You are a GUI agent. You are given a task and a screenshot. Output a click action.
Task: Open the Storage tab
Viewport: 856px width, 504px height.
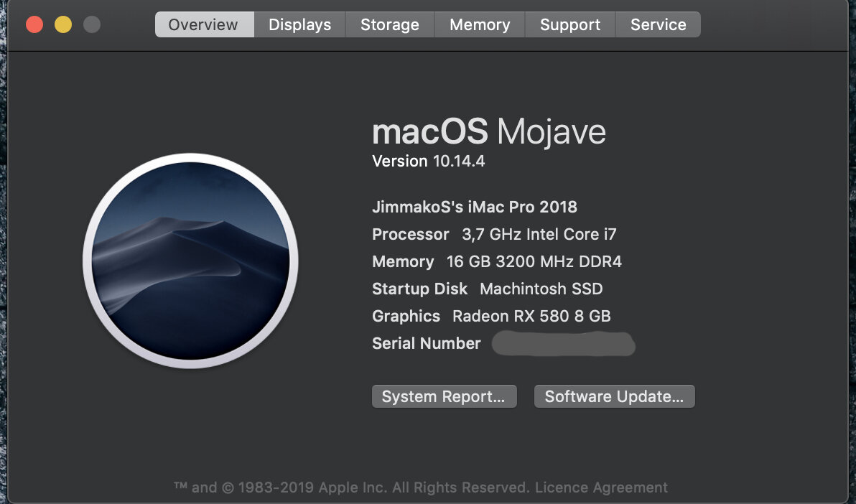pos(390,24)
